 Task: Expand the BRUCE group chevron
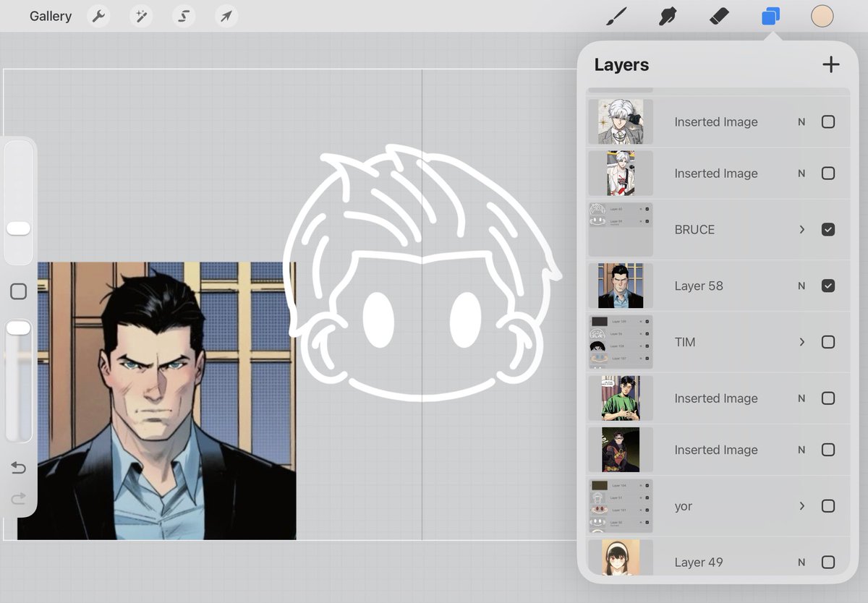pyautogui.click(x=801, y=229)
